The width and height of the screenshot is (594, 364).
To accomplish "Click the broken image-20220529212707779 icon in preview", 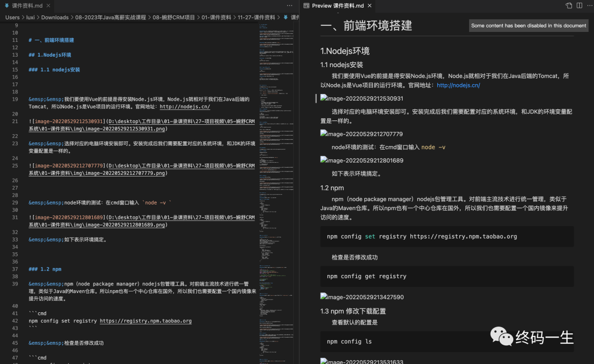I will [x=323, y=133].
